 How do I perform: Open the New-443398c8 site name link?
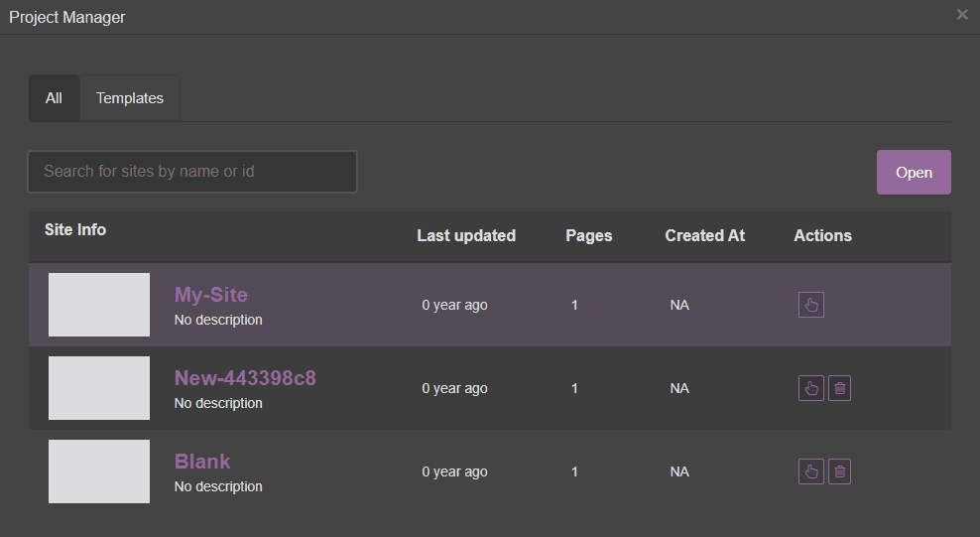pos(245,378)
